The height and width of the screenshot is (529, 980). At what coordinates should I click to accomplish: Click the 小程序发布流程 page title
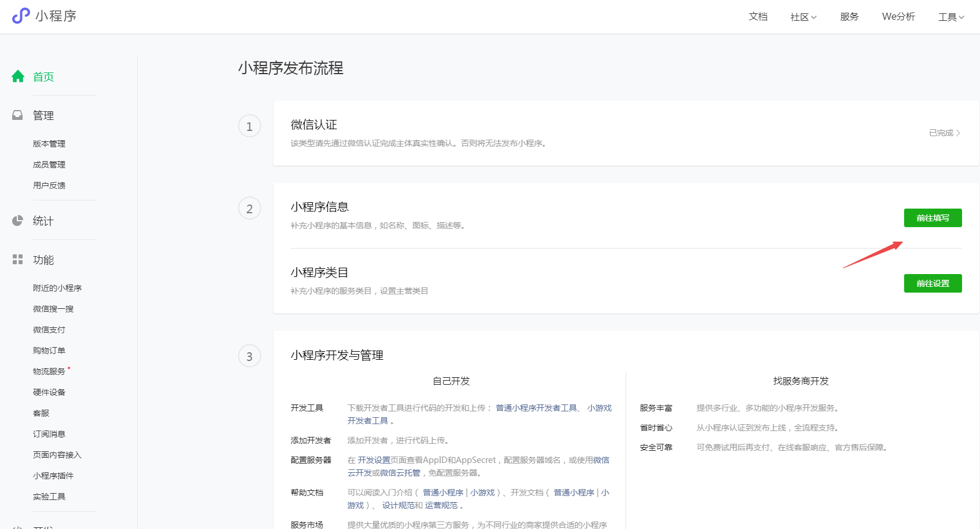point(291,68)
